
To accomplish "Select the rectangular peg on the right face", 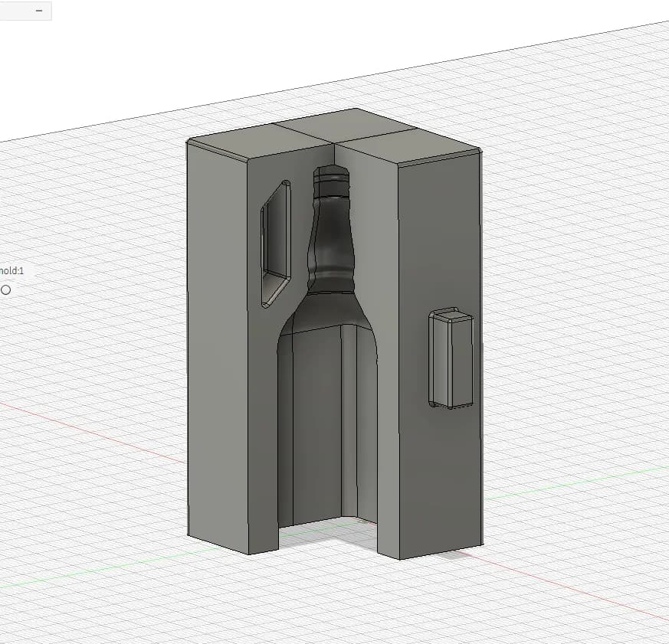I will 451,358.
